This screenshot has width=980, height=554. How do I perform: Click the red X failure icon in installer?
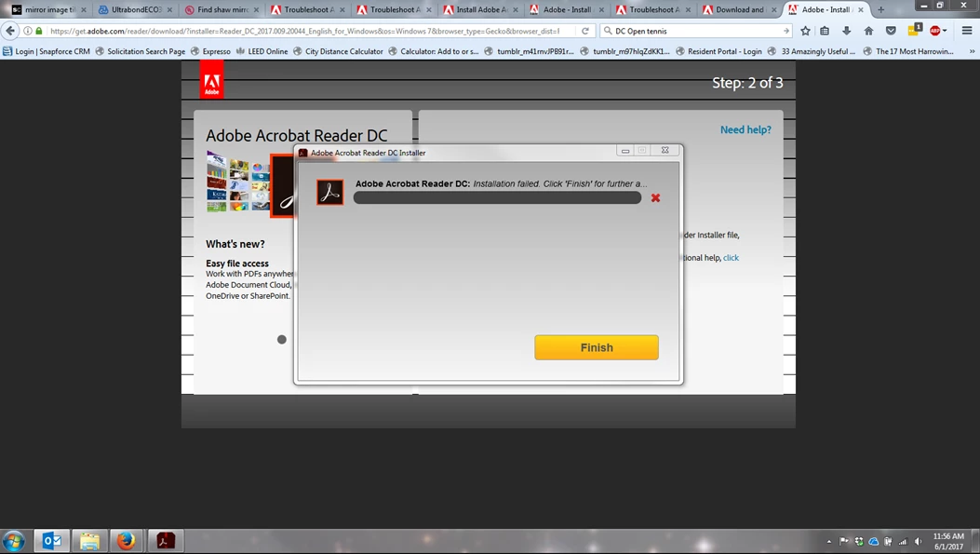click(x=655, y=197)
